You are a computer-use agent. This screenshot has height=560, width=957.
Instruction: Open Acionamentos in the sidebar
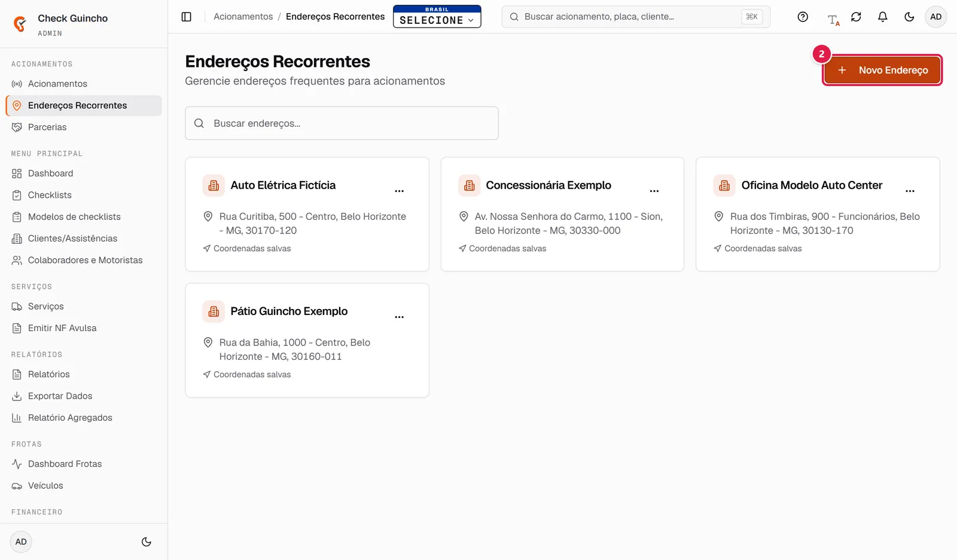pyautogui.click(x=84, y=84)
